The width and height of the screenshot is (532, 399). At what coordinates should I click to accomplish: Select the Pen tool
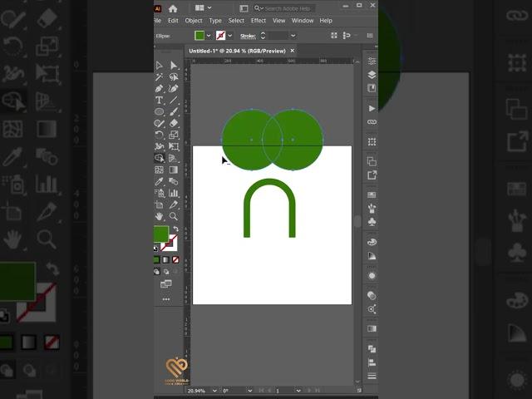tap(159, 89)
